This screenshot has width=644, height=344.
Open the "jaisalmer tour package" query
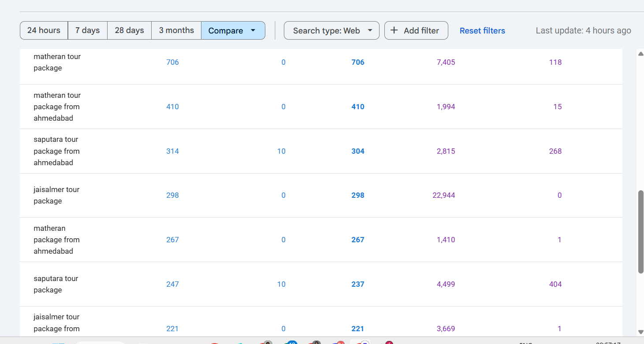(56, 195)
